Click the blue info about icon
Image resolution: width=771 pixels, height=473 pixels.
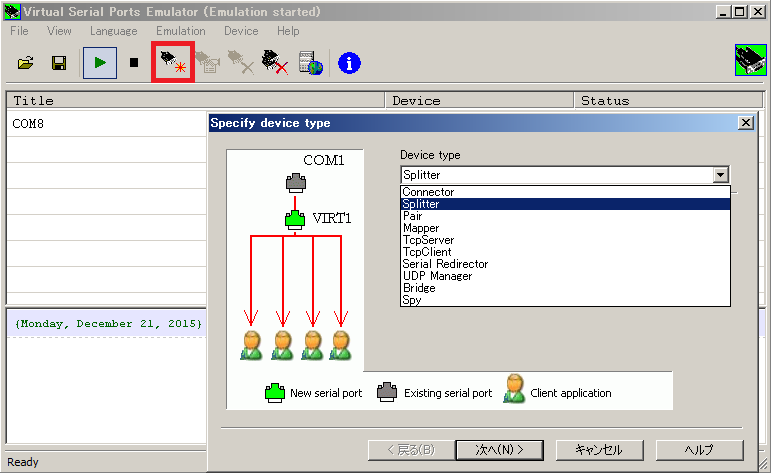[x=349, y=63]
